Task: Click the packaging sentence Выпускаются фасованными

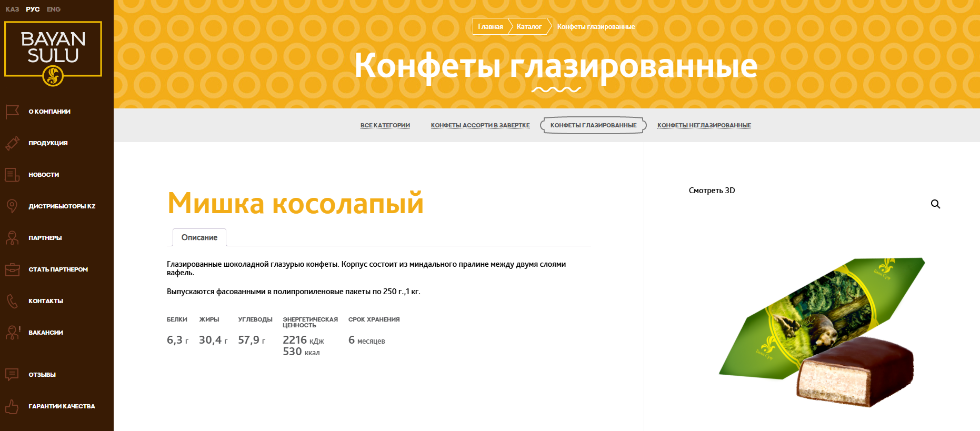Action: 294,292
